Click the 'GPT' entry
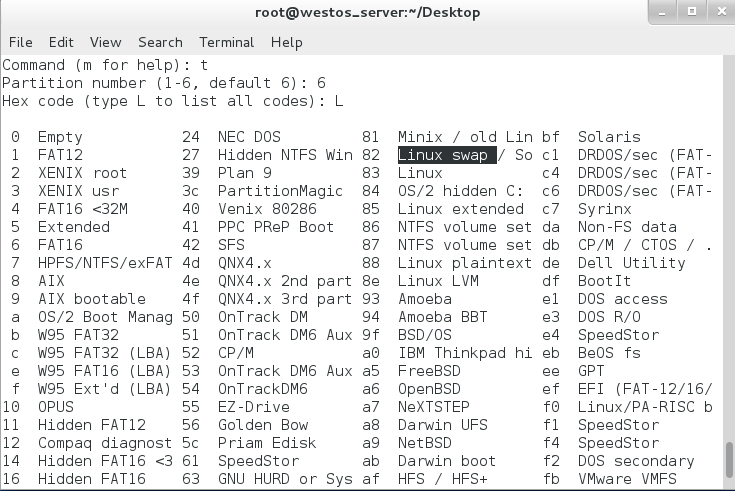Image resolution: width=735 pixels, height=491 pixels. click(x=591, y=371)
